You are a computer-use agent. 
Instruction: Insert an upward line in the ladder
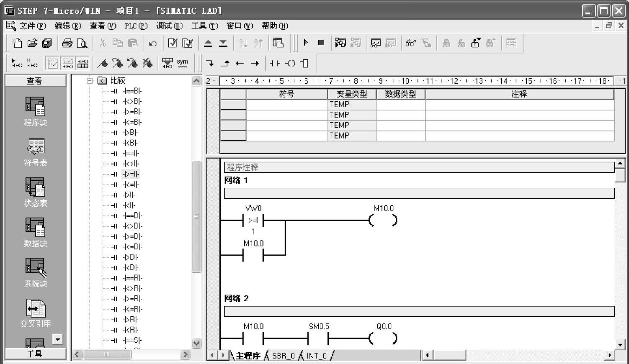point(225,63)
